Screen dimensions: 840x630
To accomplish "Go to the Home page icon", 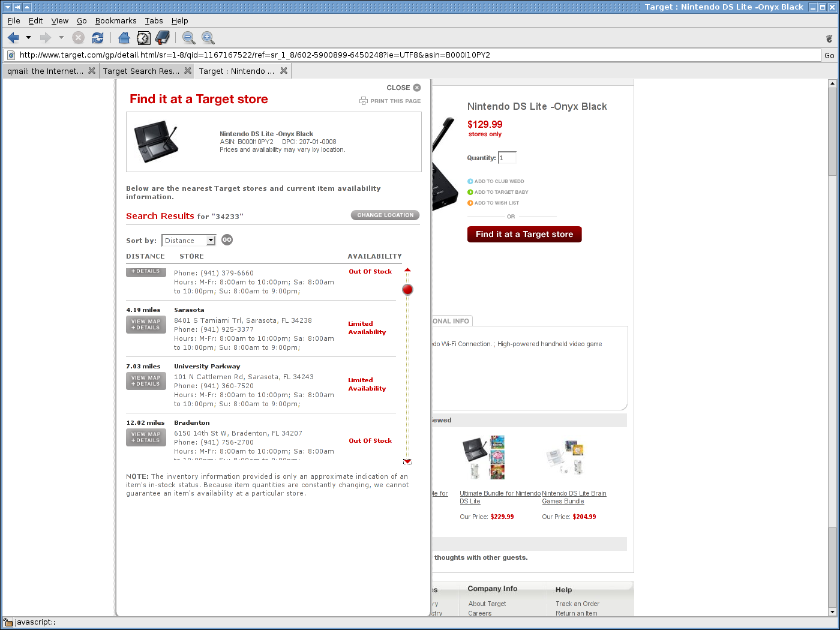I will coord(124,38).
